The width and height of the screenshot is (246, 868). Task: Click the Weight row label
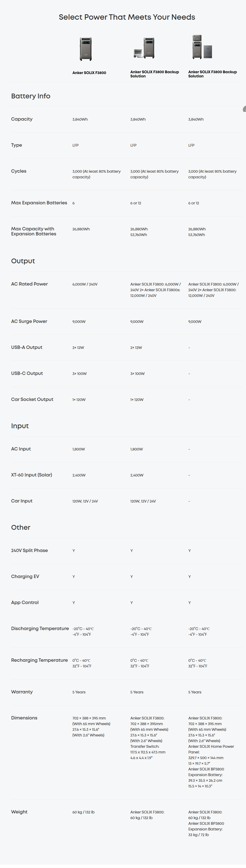click(x=19, y=812)
